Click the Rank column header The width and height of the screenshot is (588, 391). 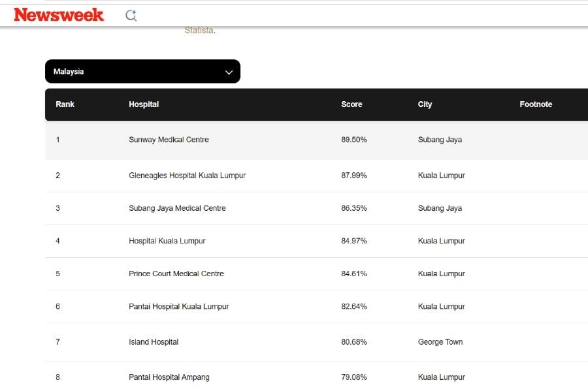[x=65, y=104]
